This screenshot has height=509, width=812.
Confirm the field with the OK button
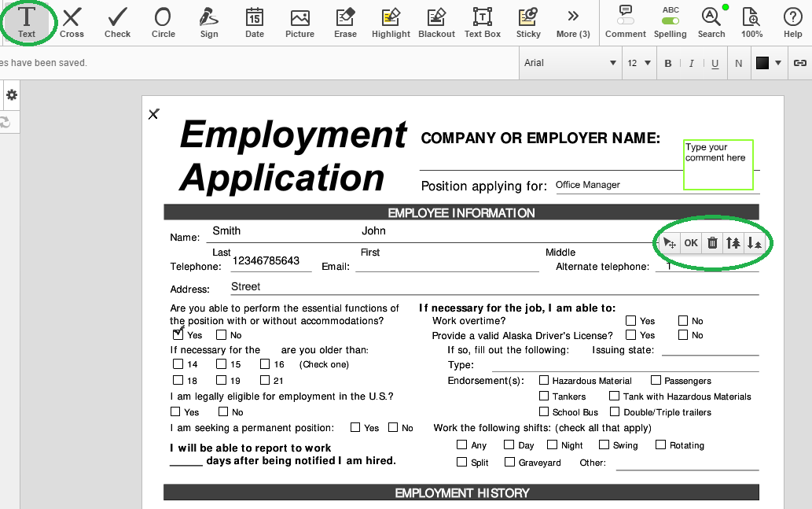coord(691,242)
